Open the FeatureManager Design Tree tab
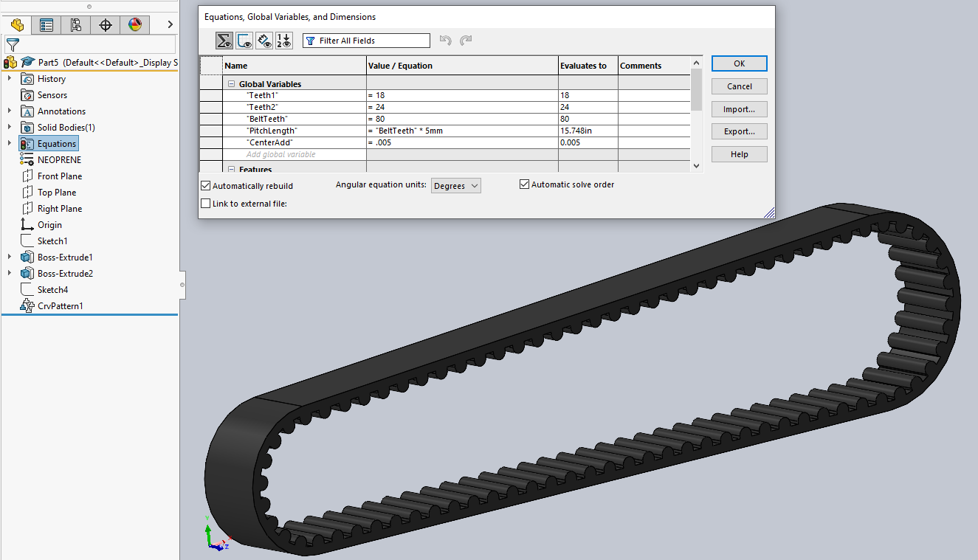Image resolution: width=978 pixels, height=560 pixels. tap(17, 25)
